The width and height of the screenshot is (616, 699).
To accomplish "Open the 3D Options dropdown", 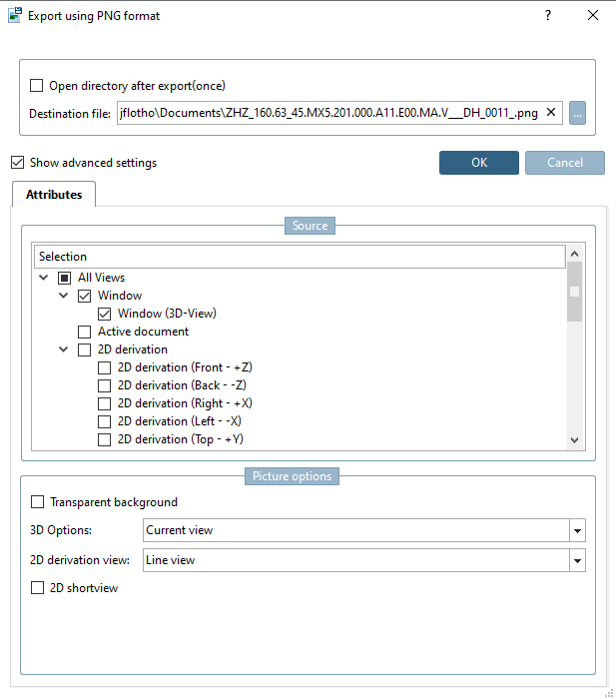I will 577,530.
